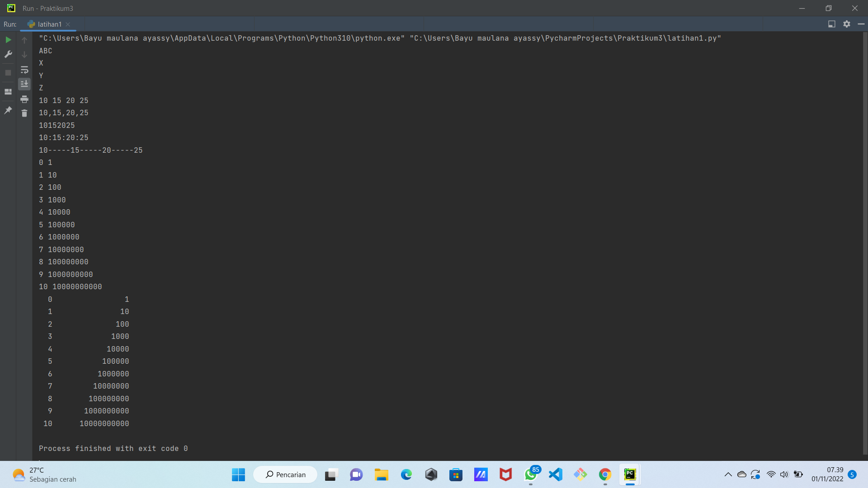Toggle Soft-Wrap for console output
Image resolution: width=868 pixels, height=488 pixels.
24,70
